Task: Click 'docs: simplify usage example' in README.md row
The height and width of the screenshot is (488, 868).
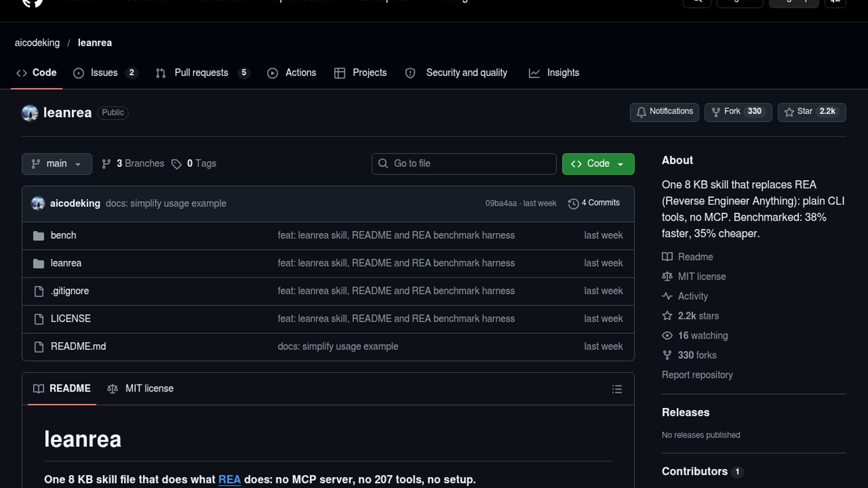Action: 338,347
